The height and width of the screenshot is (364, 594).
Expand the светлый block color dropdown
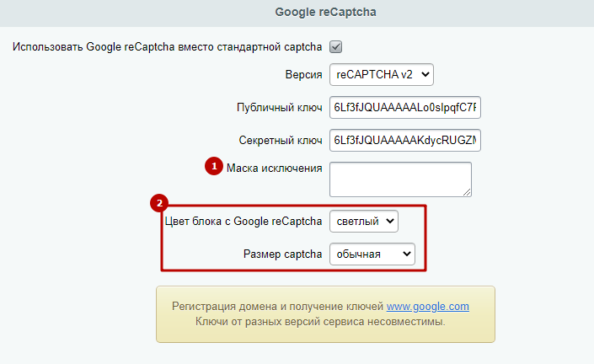click(364, 222)
